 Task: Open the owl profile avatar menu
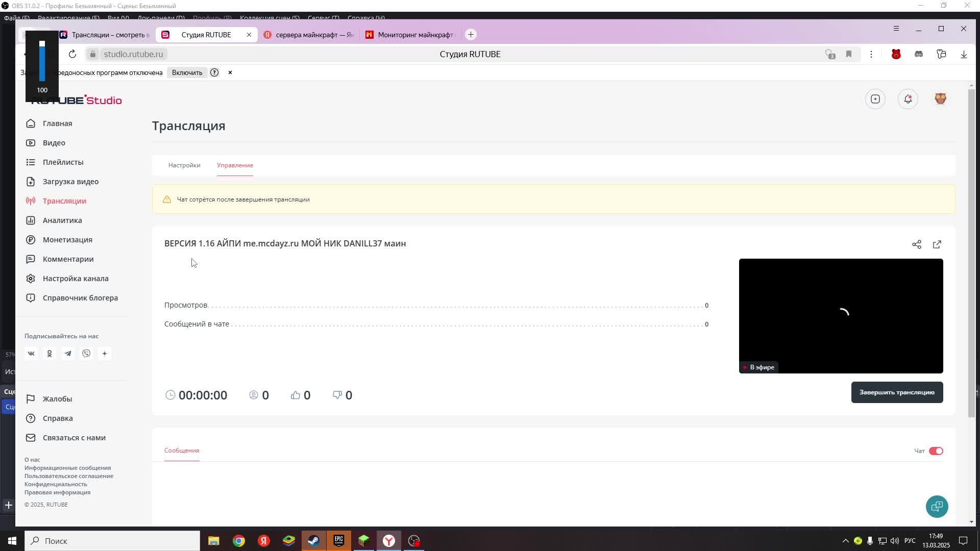click(x=940, y=99)
